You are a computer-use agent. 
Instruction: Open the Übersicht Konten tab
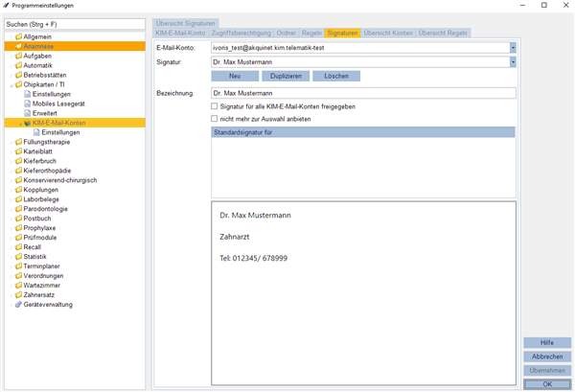(388, 33)
